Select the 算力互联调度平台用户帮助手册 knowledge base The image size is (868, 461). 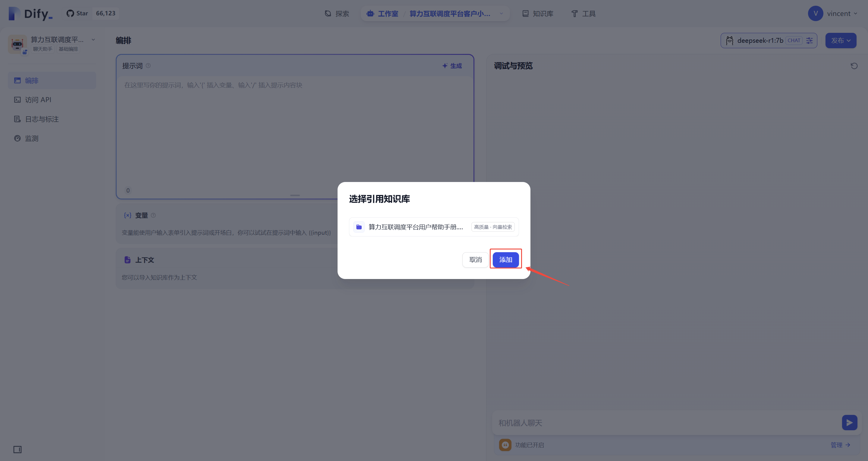click(434, 227)
